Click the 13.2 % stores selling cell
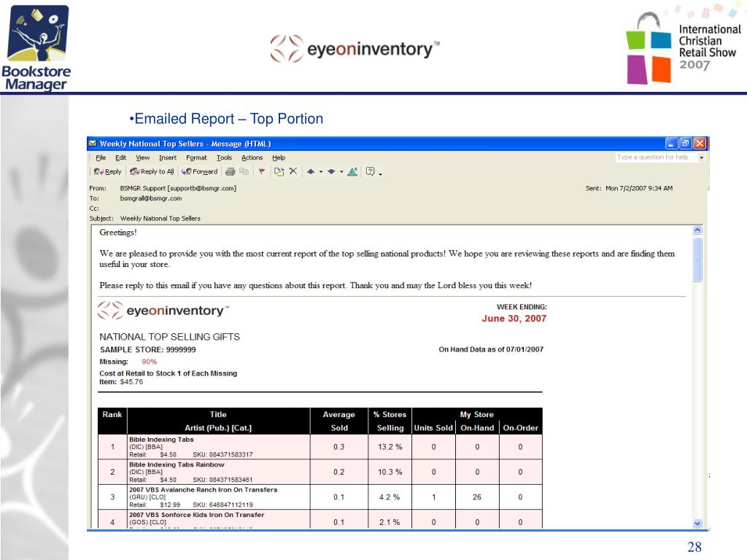 click(x=390, y=447)
